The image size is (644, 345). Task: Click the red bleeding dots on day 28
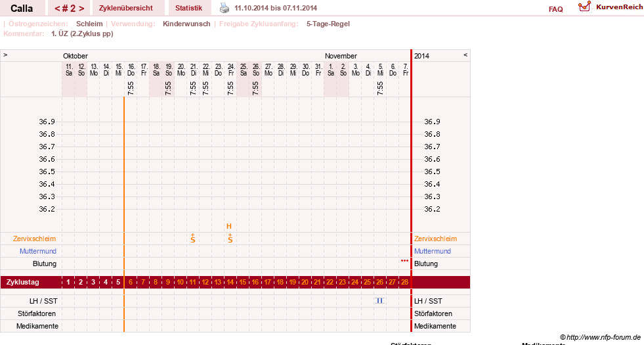tap(404, 260)
